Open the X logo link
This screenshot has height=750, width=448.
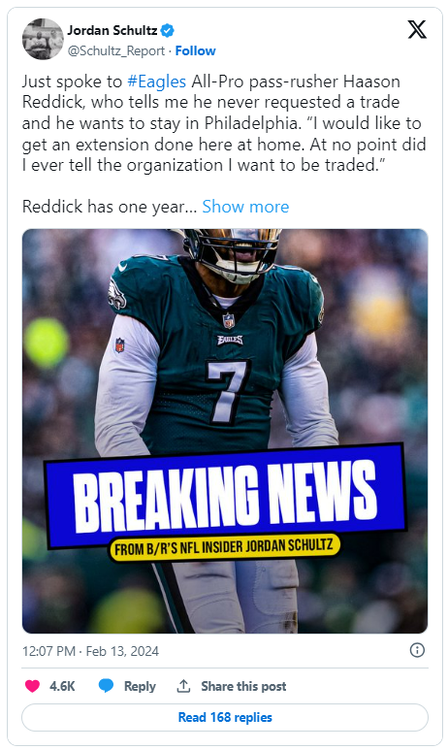click(x=416, y=30)
